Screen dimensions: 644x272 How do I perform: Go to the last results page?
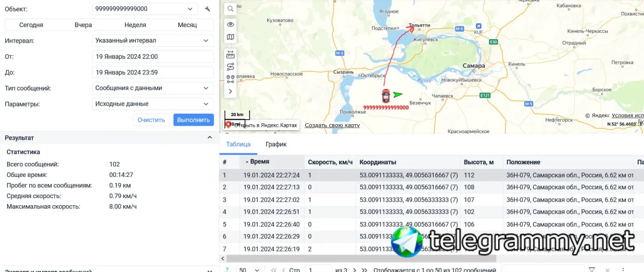(x=365, y=270)
